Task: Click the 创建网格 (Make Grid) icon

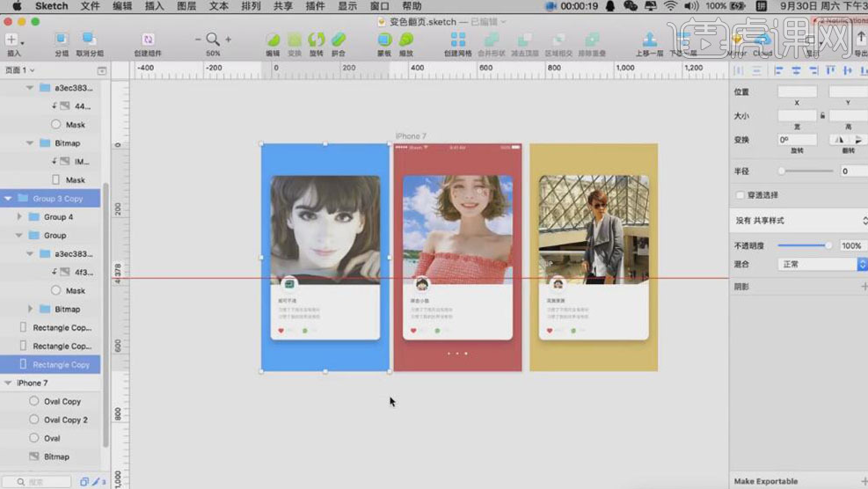Action: point(458,40)
